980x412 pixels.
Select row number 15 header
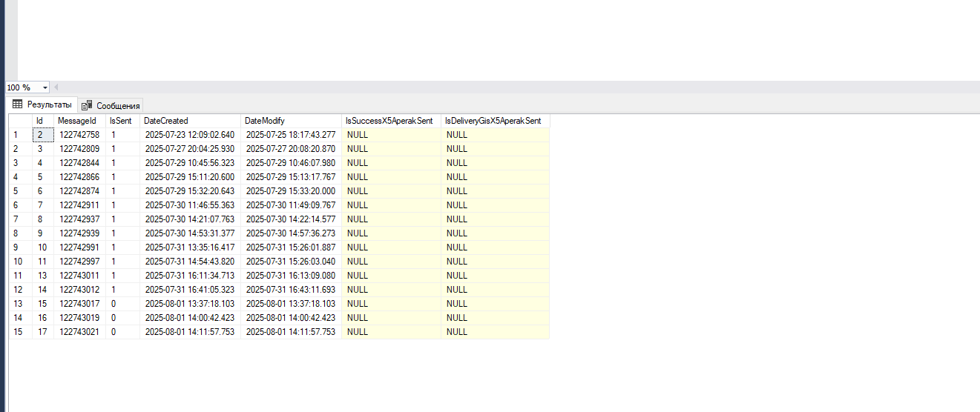(20, 332)
